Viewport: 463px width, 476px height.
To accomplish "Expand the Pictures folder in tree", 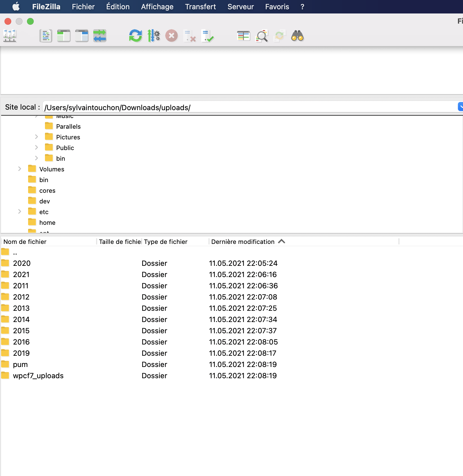I will pyautogui.click(x=37, y=137).
